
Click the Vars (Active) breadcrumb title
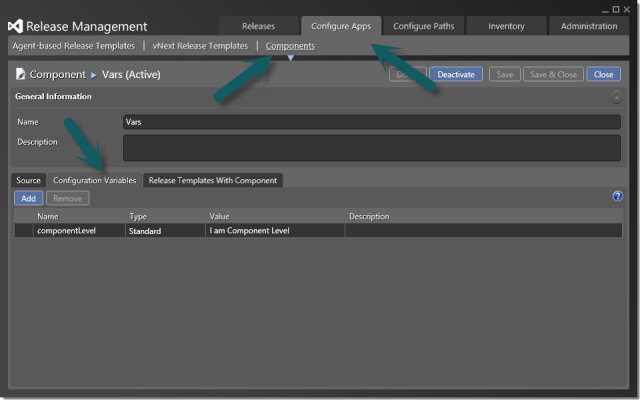(131, 74)
